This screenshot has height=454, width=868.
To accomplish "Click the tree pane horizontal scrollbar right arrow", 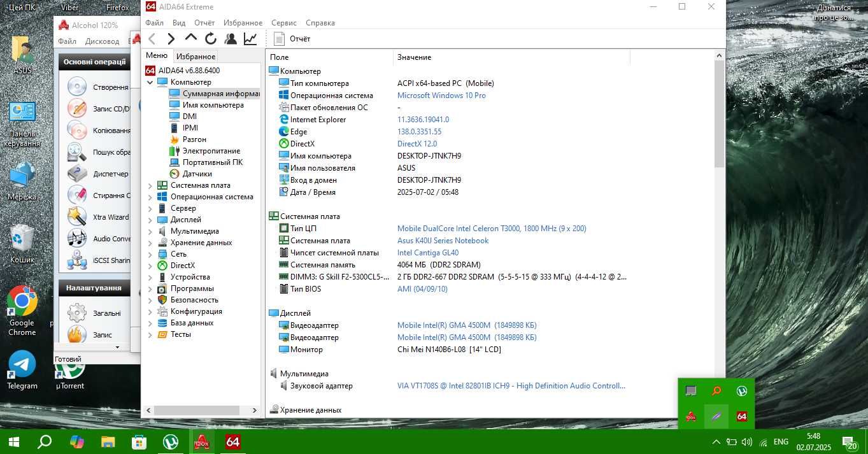I will [x=255, y=411].
